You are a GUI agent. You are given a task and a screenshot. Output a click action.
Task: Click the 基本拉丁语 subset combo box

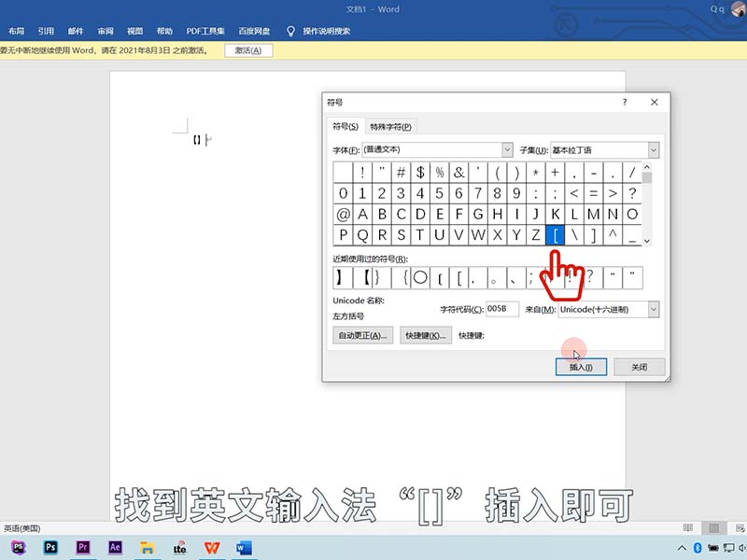tap(604, 150)
